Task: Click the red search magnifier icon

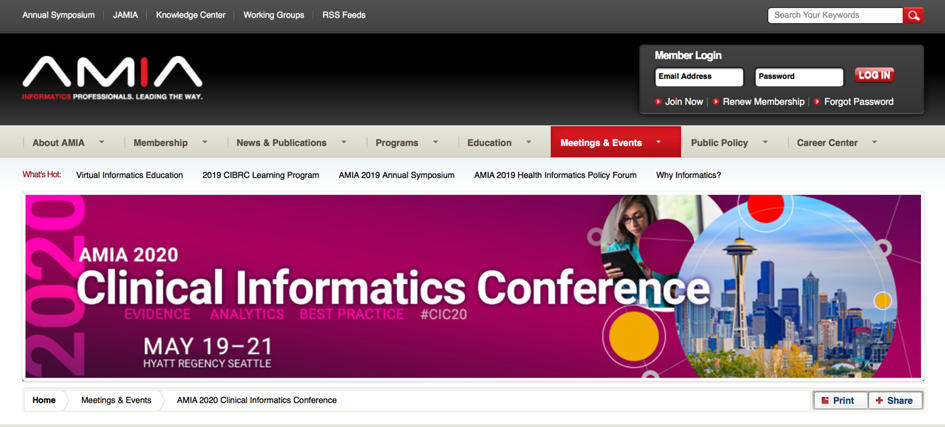Action: 913,16
